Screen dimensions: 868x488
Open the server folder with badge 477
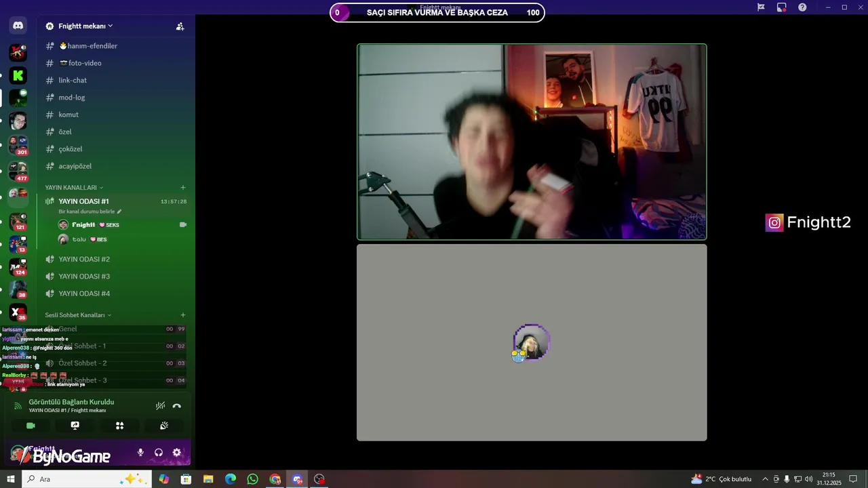18,171
